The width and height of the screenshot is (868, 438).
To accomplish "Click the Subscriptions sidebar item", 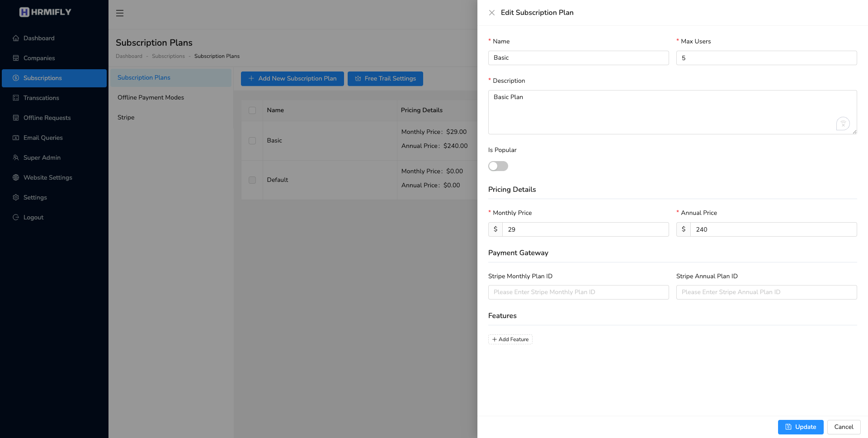I will (54, 78).
